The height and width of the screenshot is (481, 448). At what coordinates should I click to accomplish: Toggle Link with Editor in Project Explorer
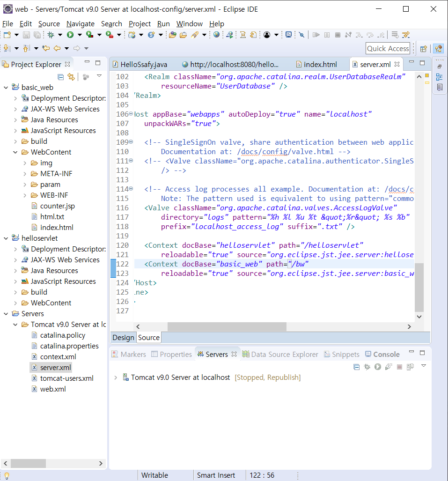coord(71,77)
